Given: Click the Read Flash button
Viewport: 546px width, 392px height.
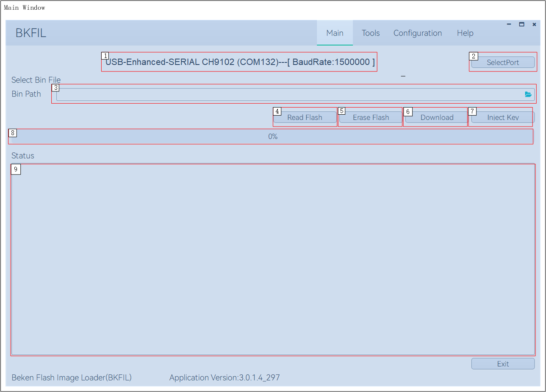Looking at the screenshot, I should click(305, 118).
